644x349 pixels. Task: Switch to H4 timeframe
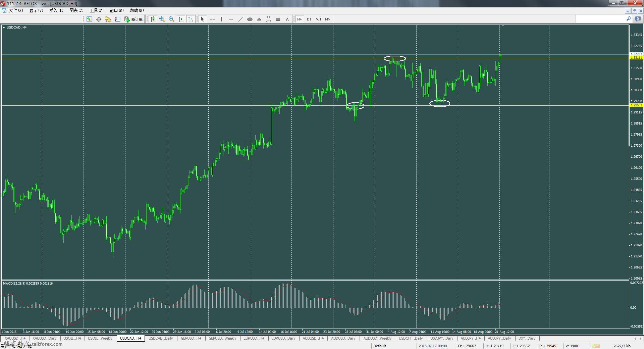(x=300, y=19)
